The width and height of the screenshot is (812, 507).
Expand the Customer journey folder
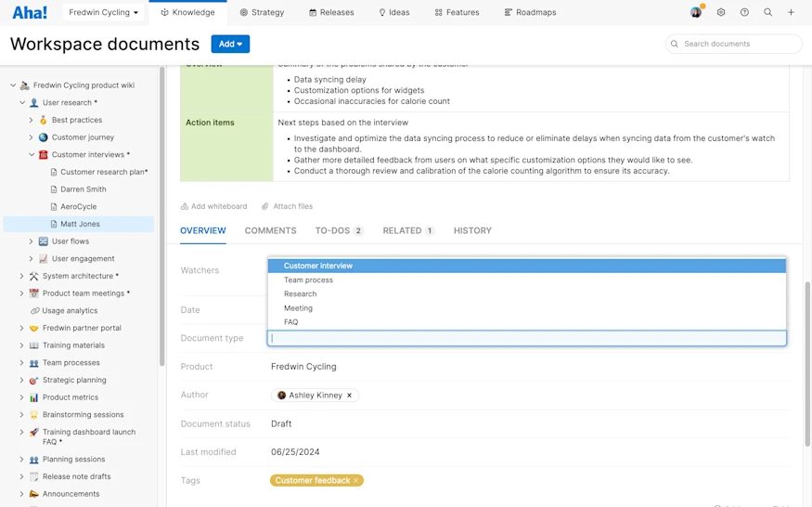[31, 137]
